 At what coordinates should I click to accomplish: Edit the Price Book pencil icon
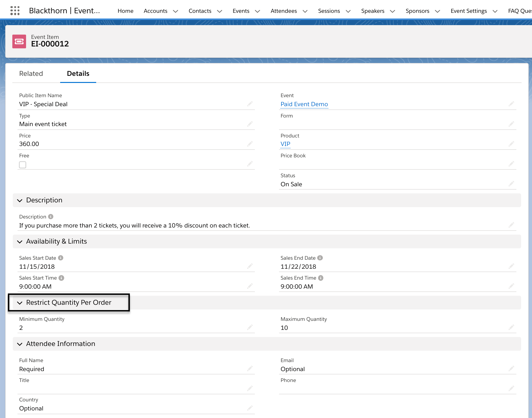[511, 164]
